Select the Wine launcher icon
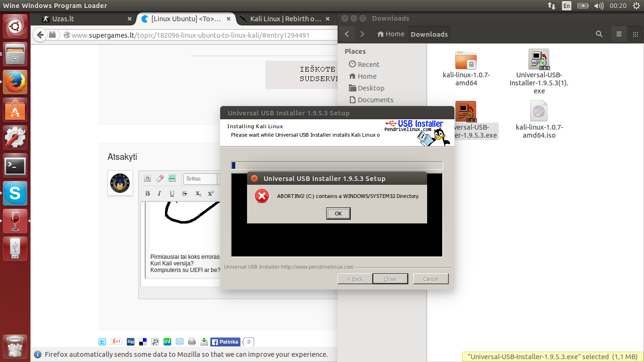 [16, 221]
